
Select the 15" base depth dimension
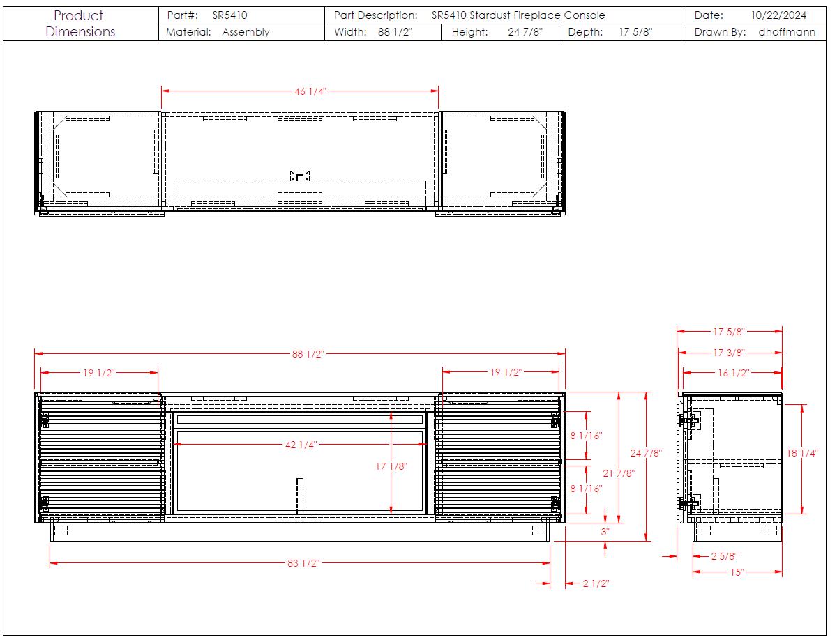[x=738, y=572]
